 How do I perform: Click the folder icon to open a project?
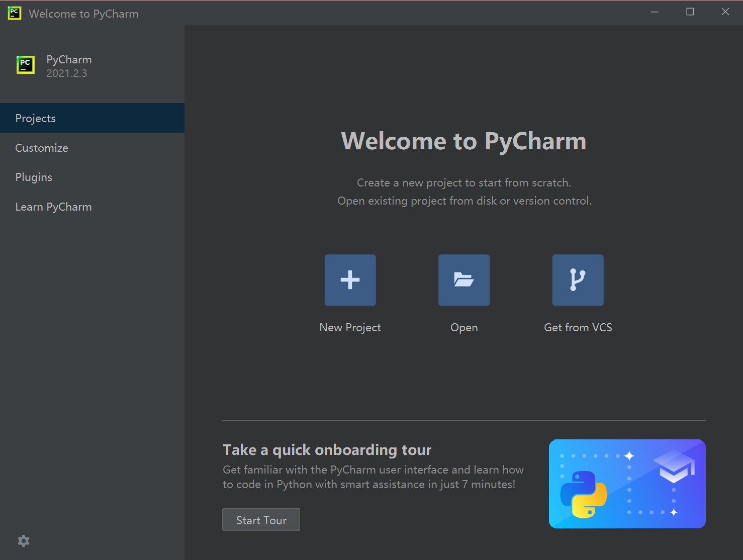click(463, 280)
